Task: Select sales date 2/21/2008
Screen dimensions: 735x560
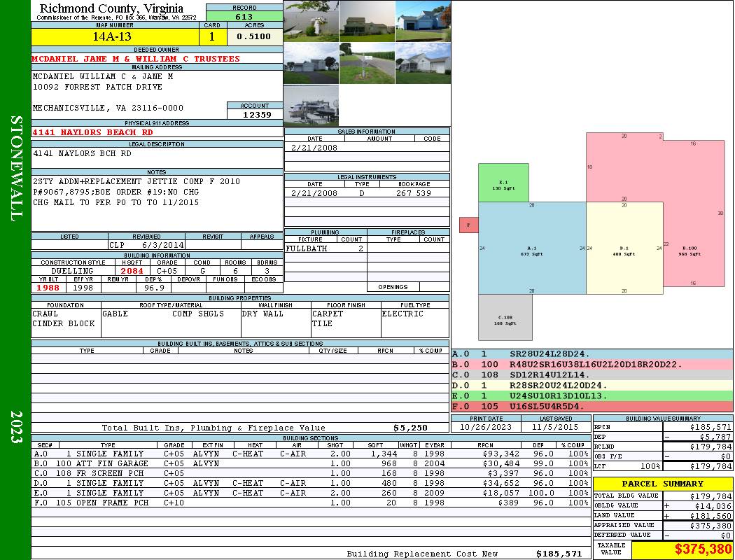Action: pos(314,148)
